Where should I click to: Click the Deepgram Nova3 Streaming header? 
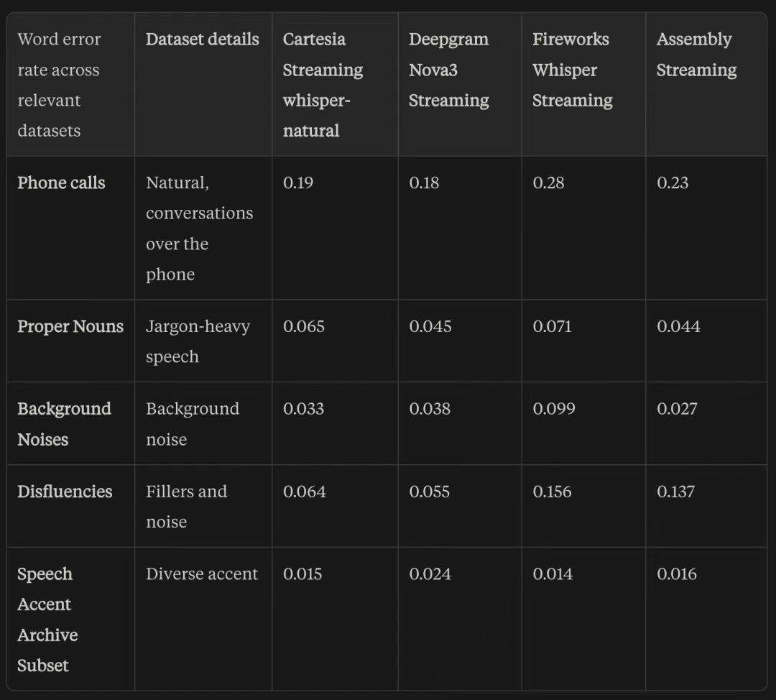point(448,70)
